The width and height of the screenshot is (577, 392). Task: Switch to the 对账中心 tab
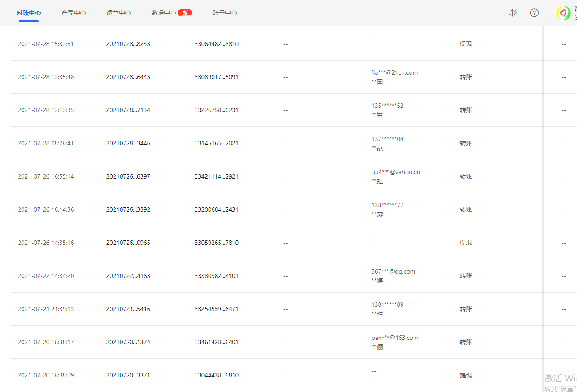tap(29, 13)
